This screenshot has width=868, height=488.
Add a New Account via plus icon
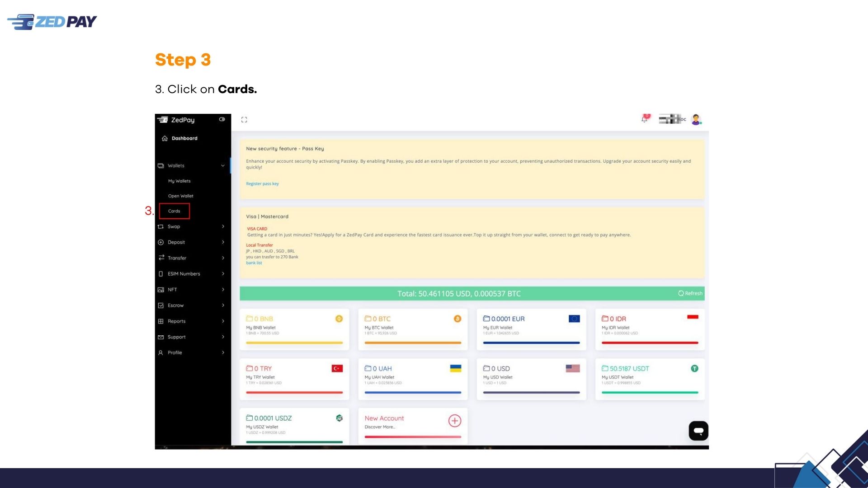coord(455,421)
